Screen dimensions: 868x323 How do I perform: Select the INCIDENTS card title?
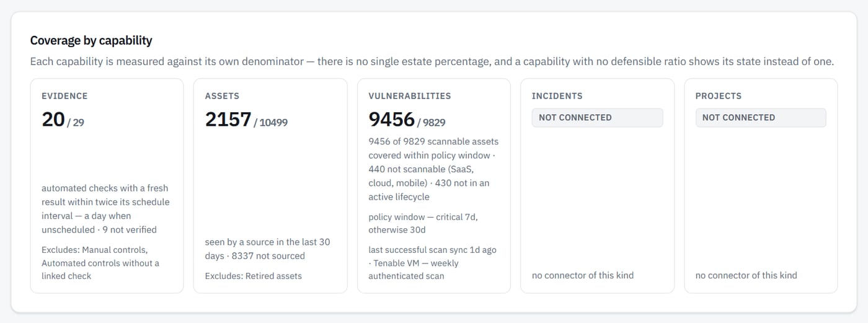[x=557, y=96]
